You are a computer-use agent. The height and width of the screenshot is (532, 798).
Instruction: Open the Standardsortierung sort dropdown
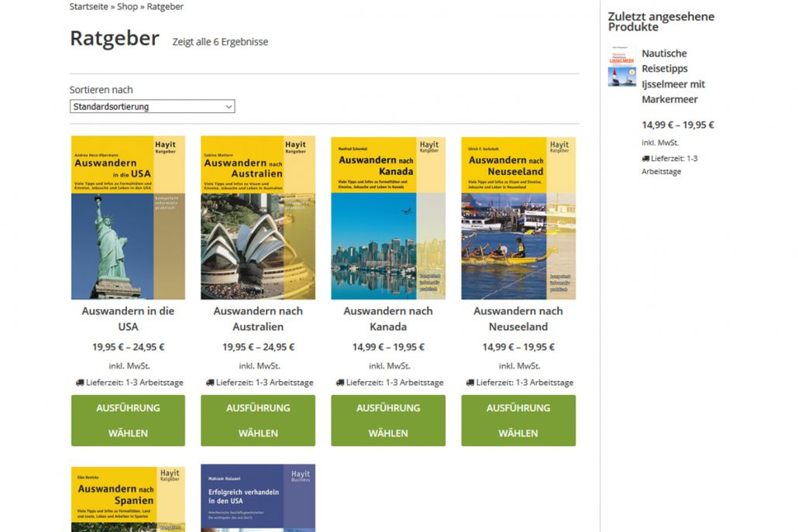click(x=152, y=106)
